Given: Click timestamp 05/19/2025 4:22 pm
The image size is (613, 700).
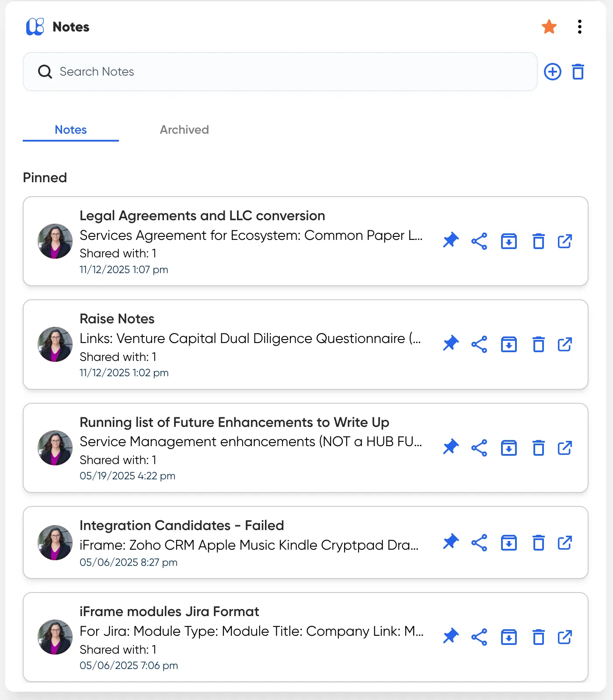Looking at the screenshot, I should point(127,476).
